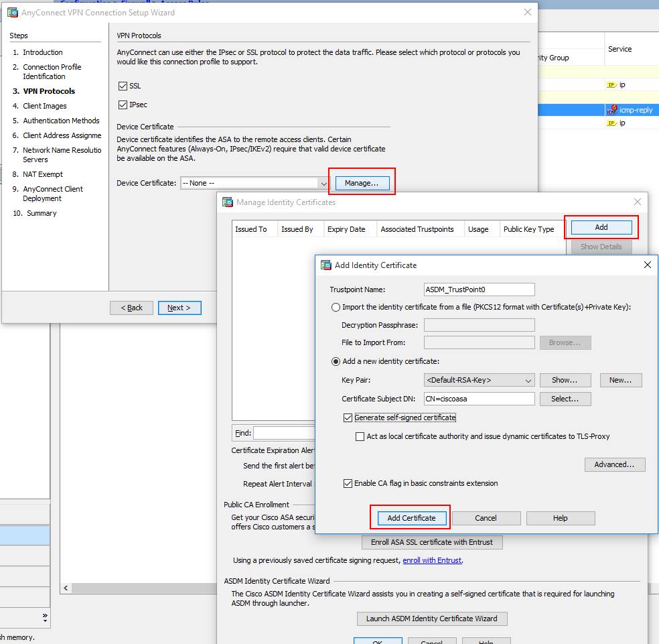Select the NAT Exempt step
The image size is (659, 644).
tap(42, 174)
